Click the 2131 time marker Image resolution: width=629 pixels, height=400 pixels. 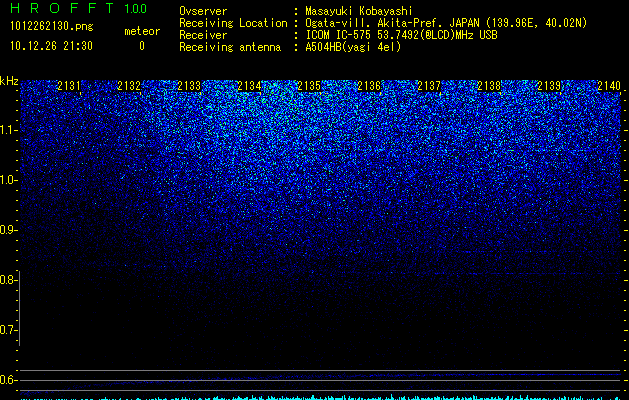pyautogui.click(x=69, y=85)
